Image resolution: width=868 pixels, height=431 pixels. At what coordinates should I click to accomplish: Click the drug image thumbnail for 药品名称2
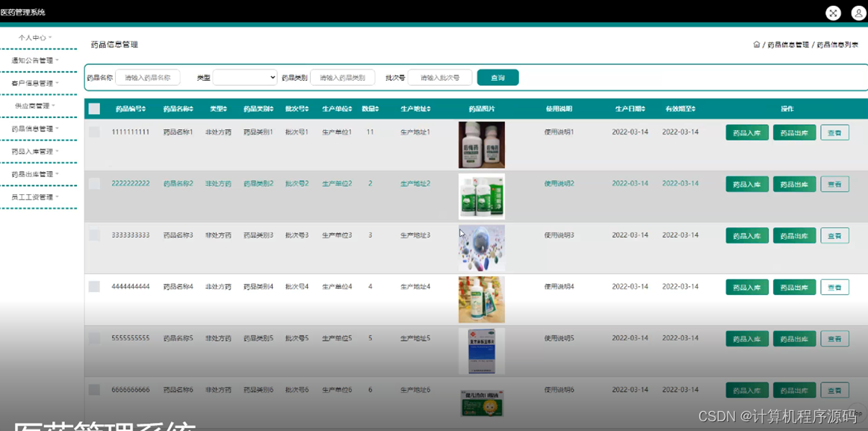click(x=481, y=196)
